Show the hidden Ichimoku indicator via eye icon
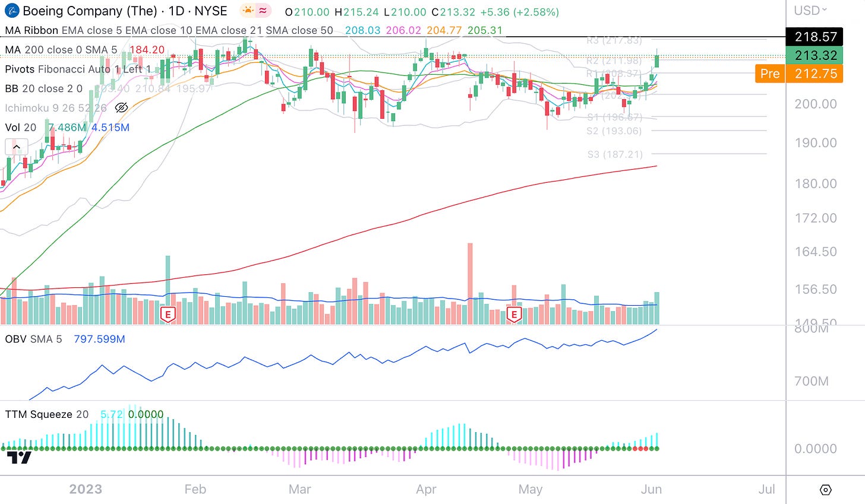Image resolution: width=865 pixels, height=504 pixels. 121,108
